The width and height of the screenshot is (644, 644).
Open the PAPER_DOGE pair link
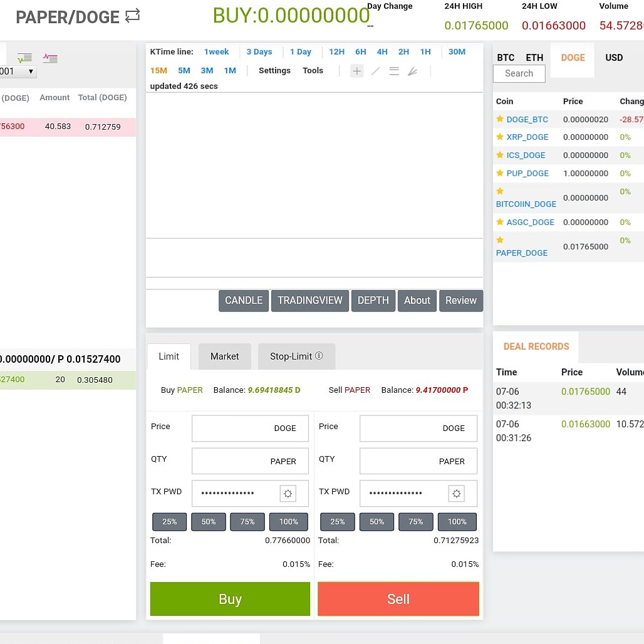coord(522,253)
